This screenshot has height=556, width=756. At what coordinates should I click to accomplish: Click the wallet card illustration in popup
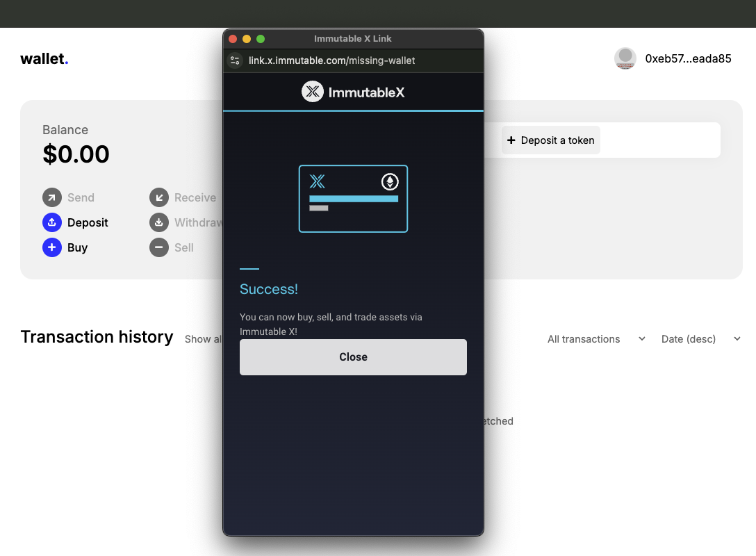click(353, 199)
